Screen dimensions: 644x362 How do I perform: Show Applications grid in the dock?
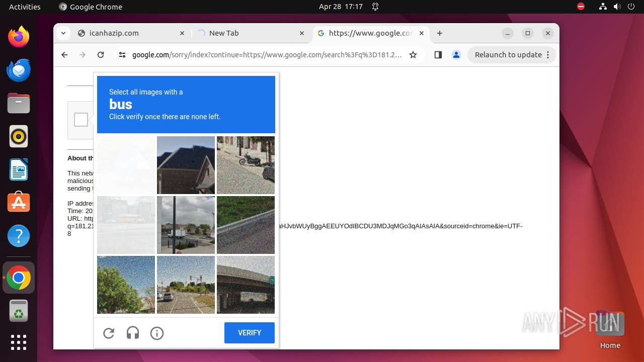[x=19, y=342]
